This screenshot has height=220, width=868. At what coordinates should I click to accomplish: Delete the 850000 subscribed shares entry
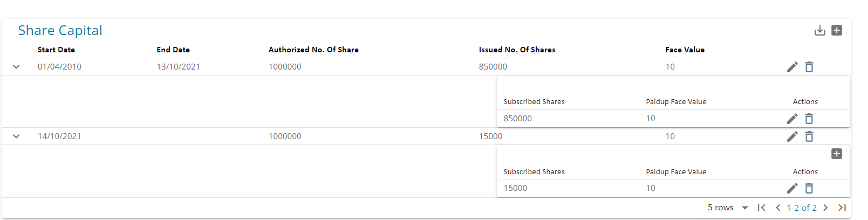pyautogui.click(x=809, y=119)
